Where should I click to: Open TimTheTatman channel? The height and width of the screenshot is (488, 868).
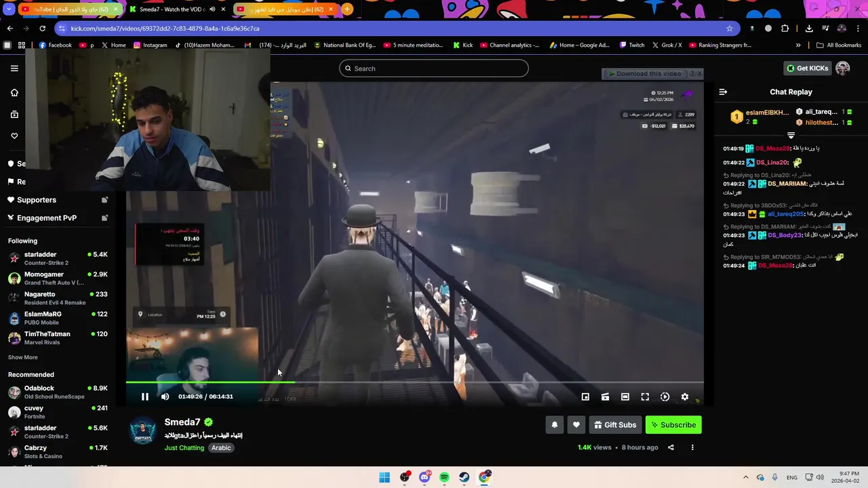(58, 338)
